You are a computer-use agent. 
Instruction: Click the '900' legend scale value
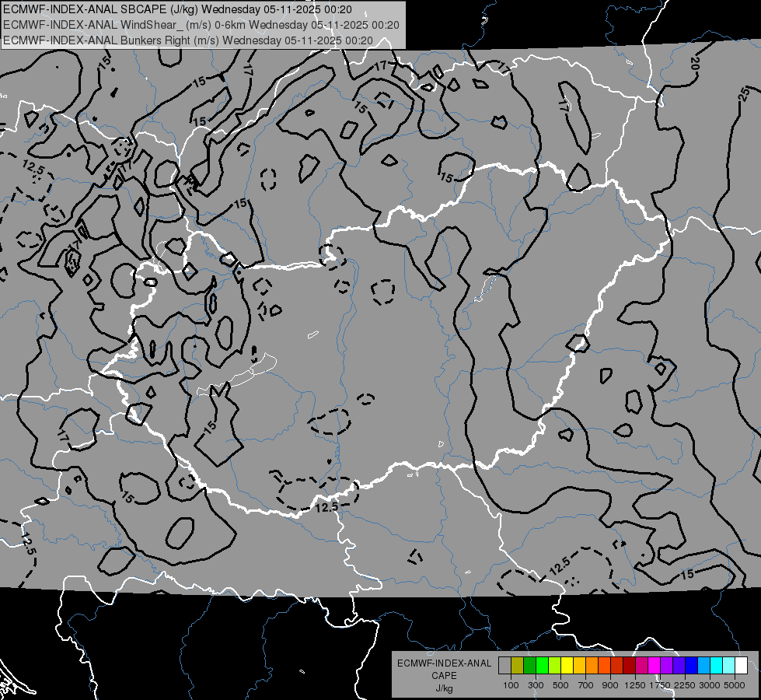click(610, 685)
